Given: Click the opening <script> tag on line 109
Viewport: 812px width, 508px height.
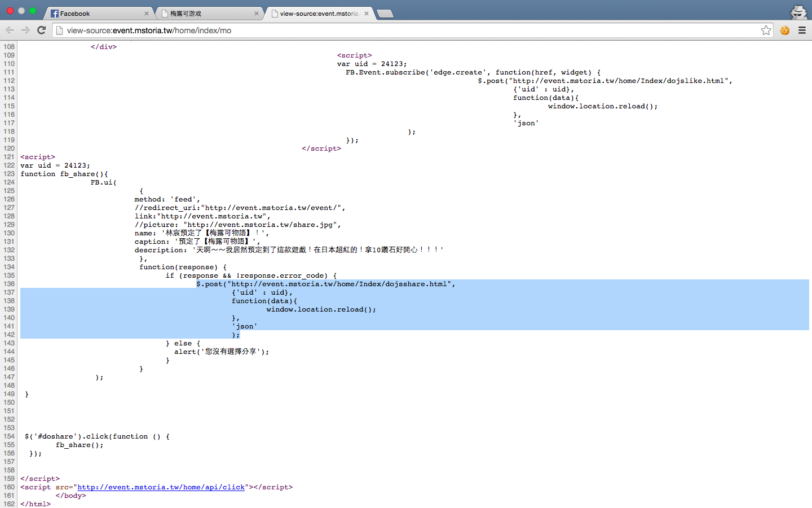Looking at the screenshot, I should coord(355,55).
